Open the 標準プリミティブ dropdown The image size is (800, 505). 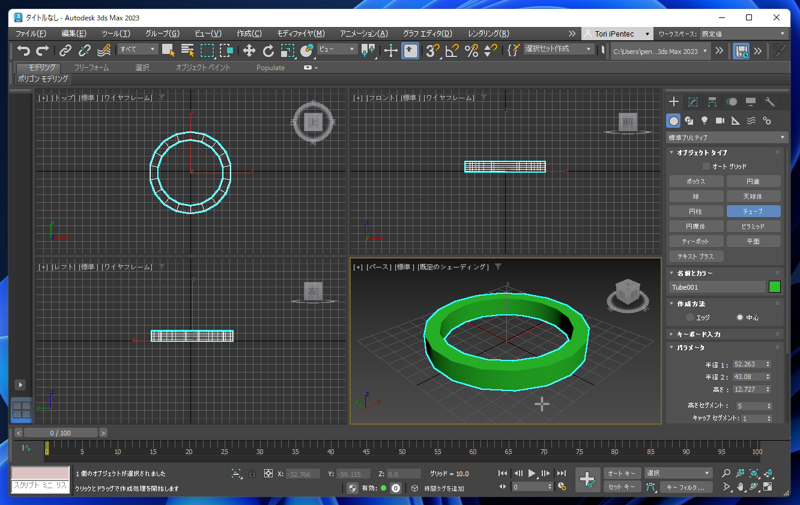(727, 137)
